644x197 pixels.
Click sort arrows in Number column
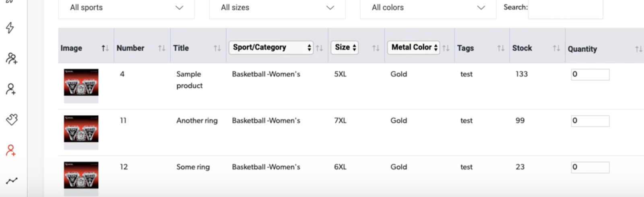pos(162,48)
